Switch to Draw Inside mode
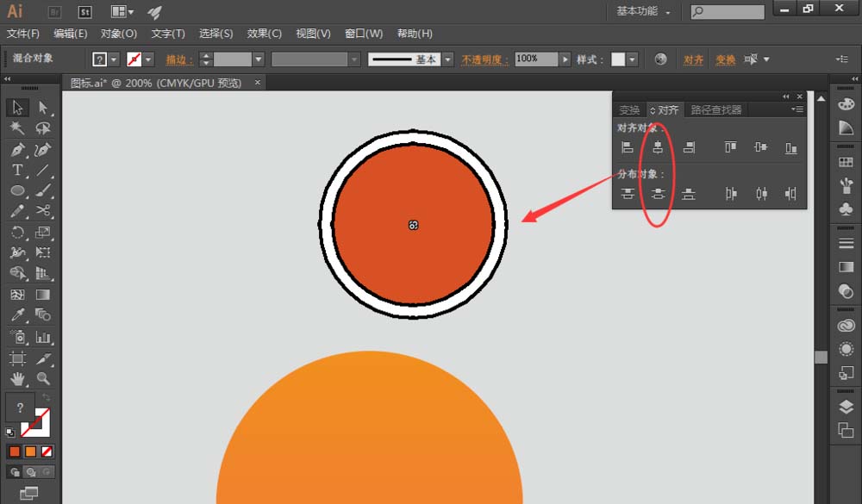The image size is (862, 504). pos(47,471)
